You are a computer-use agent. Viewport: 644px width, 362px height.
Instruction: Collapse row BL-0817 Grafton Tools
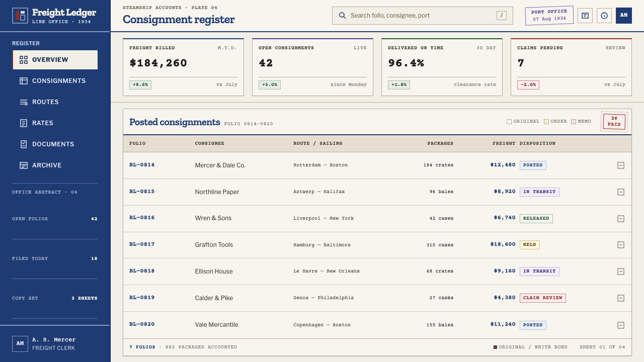[x=621, y=245]
